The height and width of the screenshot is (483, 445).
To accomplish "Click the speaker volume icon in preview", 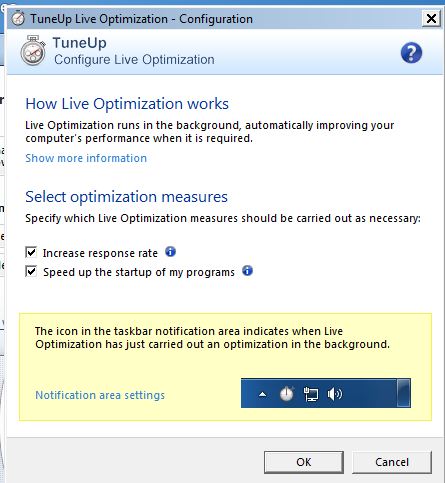I will coord(335,394).
